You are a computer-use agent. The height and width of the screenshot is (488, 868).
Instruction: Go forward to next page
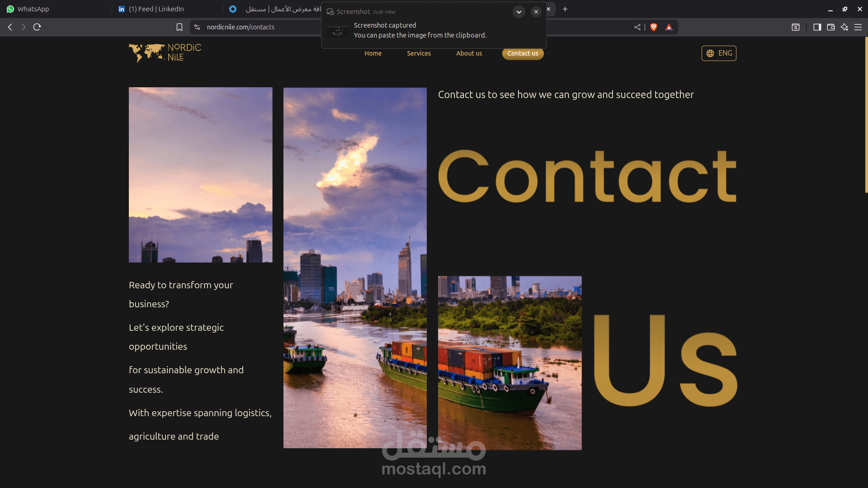[x=24, y=27]
